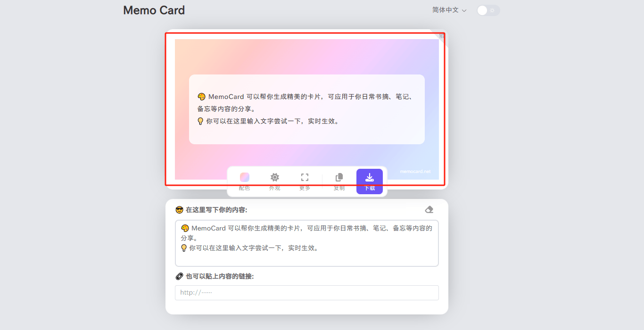The width and height of the screenshot is (644, 330).
Task: Click the small icon at the card's top-right corner
Action: (441, 36)
